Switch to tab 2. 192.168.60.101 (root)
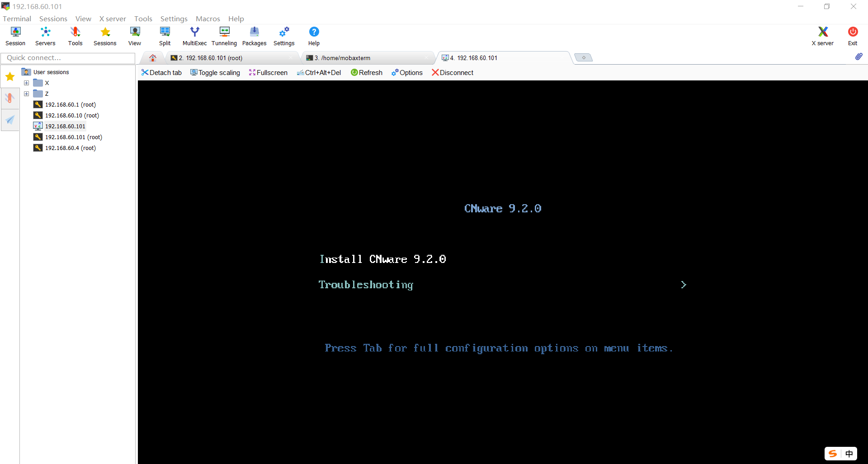This screenshot has height=464, width=868. click(232, 58)
